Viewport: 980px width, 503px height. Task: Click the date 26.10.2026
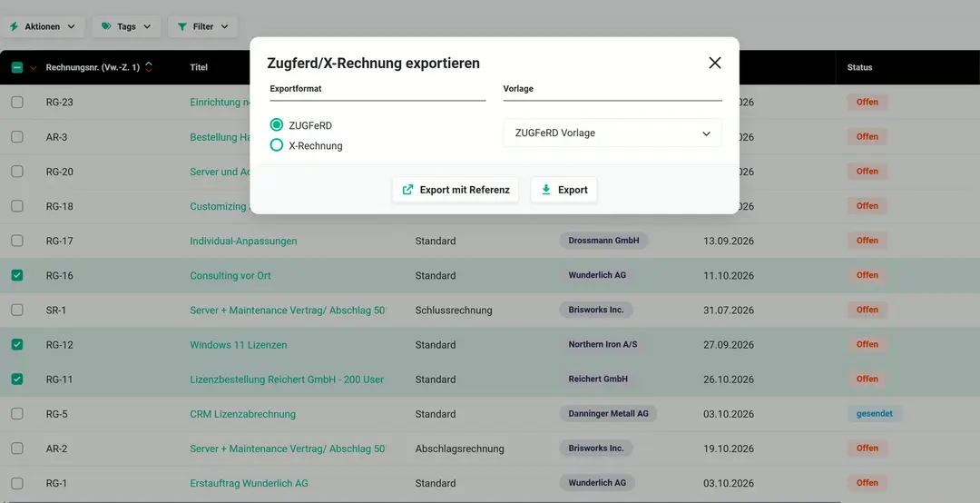[x=728, y=380]
